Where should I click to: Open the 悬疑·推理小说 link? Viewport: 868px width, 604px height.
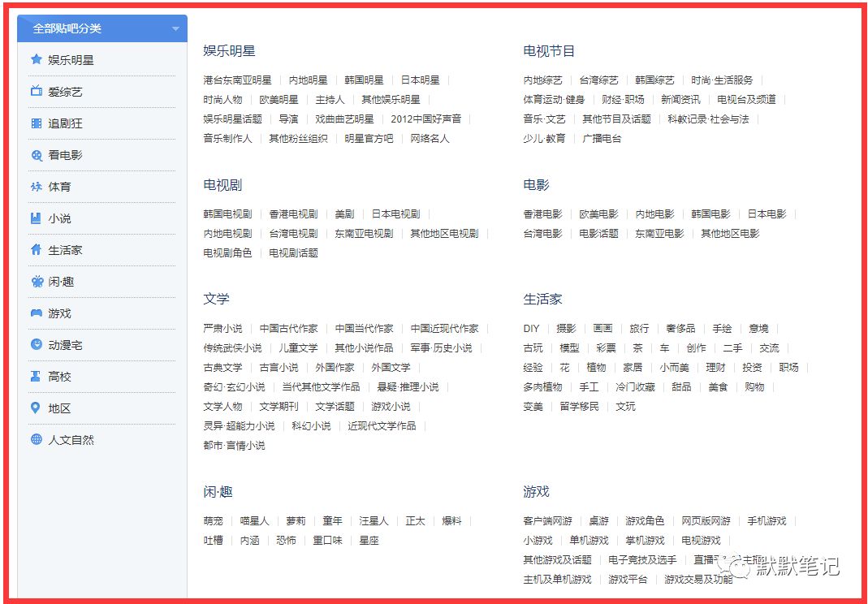(408, 387)
